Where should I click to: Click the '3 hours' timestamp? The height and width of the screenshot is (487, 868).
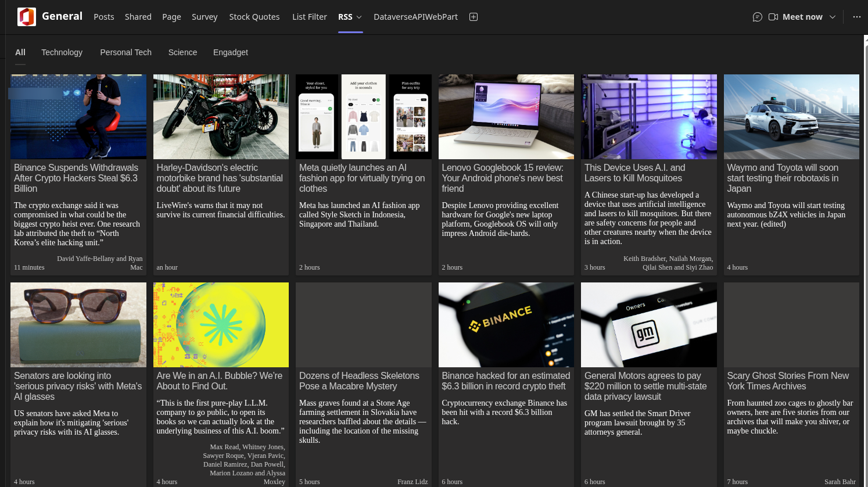tap(594, 267)
